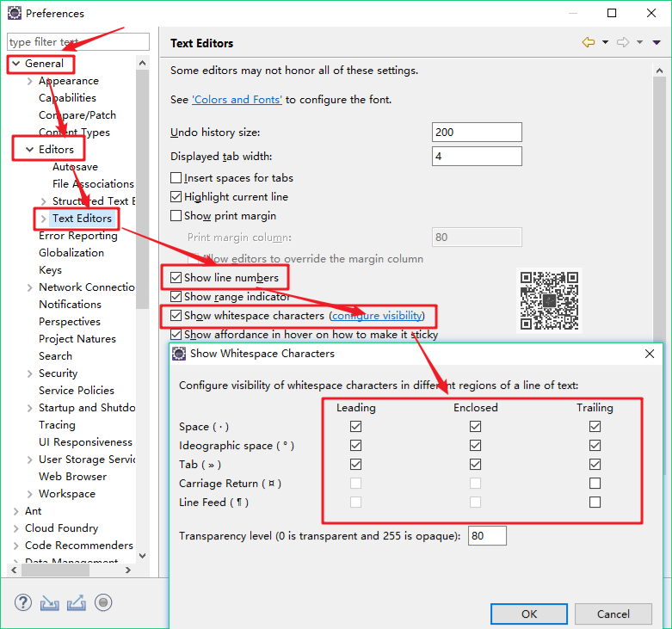Image resolution: width=672 pixels, height=629 pixels.
Task: Select Web Browser tree item
Action: click(72, 477)
